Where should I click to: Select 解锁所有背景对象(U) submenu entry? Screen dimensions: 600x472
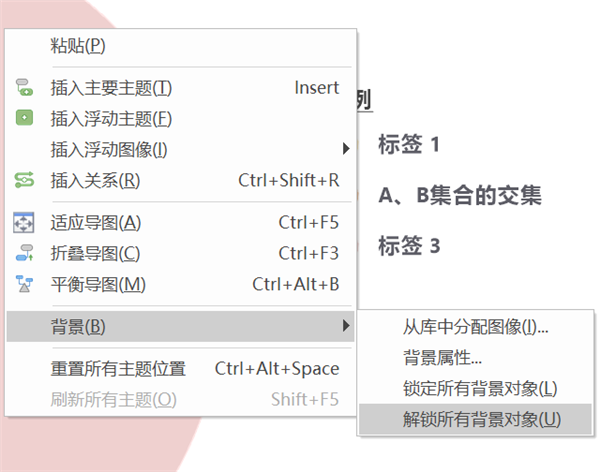tap(476, 419)
